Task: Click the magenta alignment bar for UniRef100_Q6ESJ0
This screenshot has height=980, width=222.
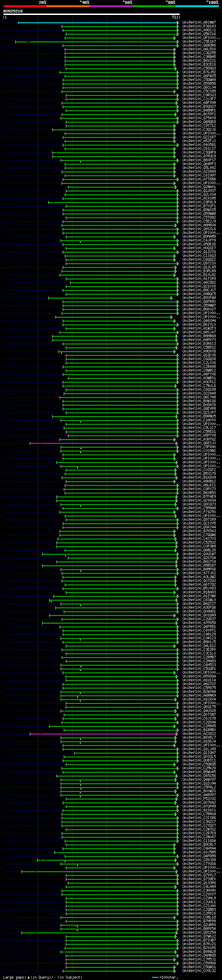Action: tap(104, 443)
